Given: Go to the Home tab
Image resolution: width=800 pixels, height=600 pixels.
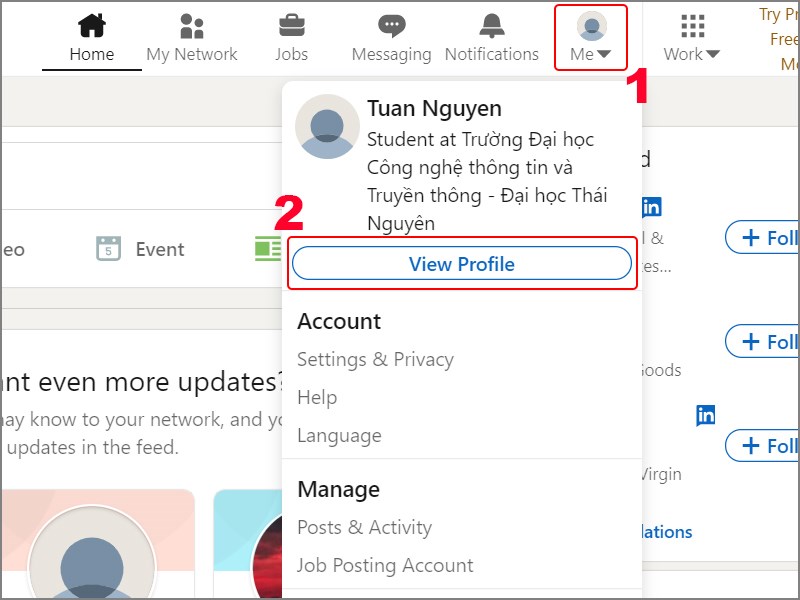Looking at the screenshot, I should (92, 38).
